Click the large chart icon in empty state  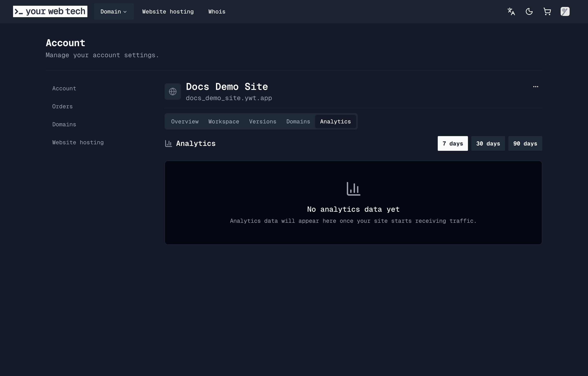[353, 188]
